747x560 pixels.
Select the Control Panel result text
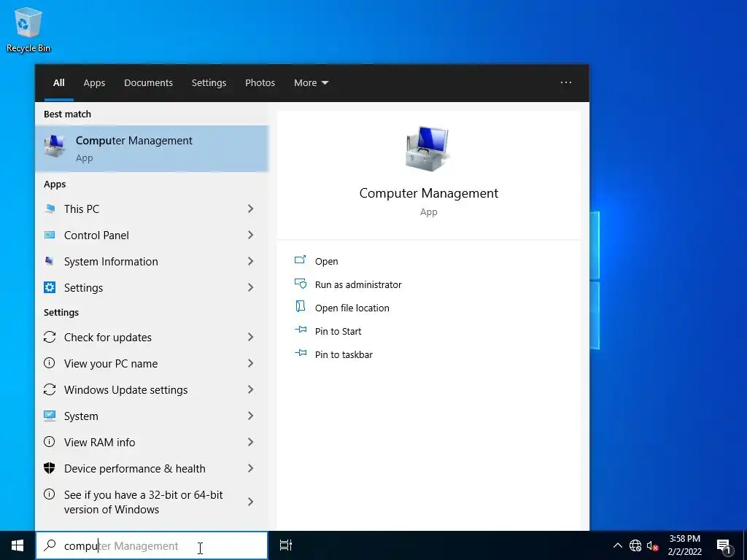pyautogui.click(x=96, y=235)
